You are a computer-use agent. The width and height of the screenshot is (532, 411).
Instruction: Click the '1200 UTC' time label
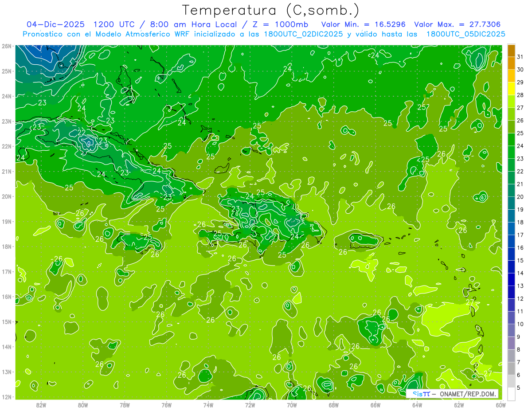115,24
